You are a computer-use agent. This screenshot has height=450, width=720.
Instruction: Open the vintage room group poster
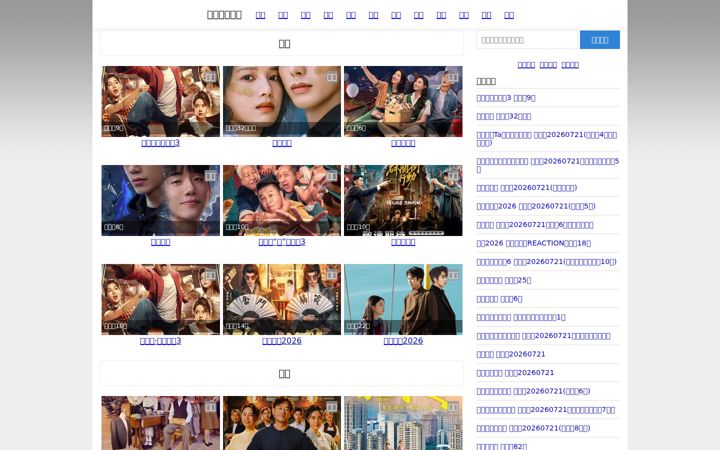click(x=161, y=423)
